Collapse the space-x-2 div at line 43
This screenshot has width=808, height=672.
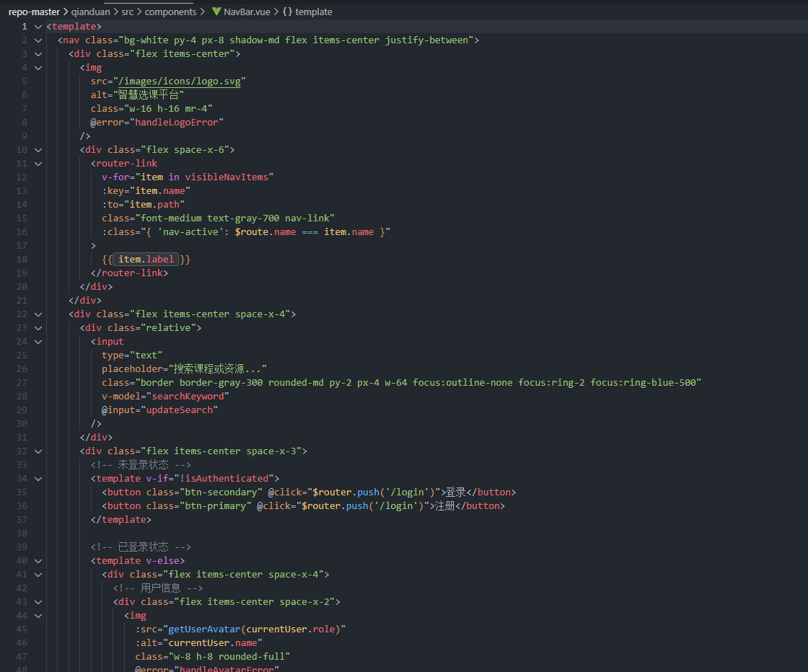click(x=38, y=601)
